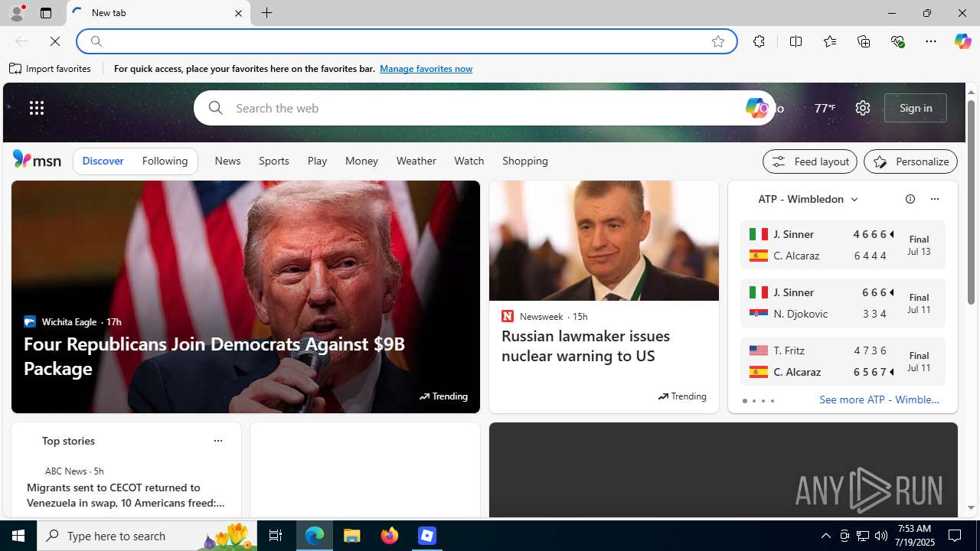The height and width of the screenshot is (551, 980).
Task: Open sports card more options
Action: (x=934, y=199)
